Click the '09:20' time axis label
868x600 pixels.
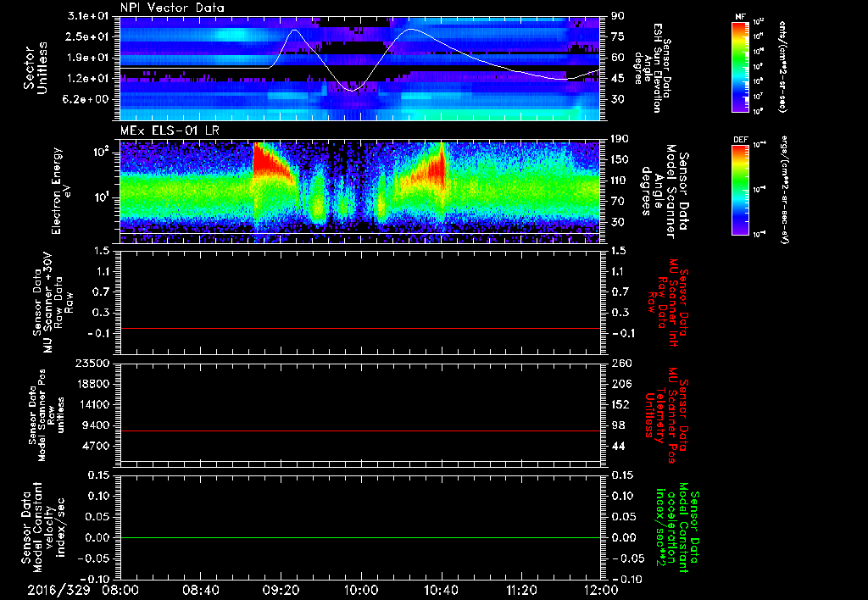coord(281,591)
